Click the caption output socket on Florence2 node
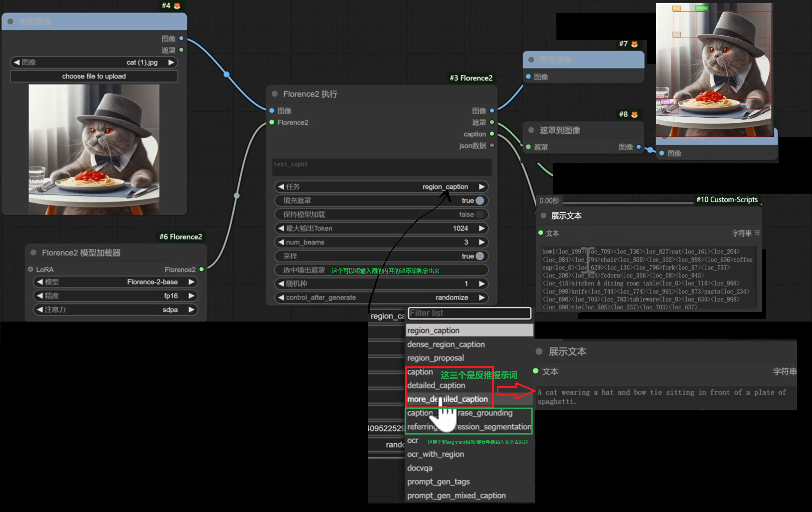Viewport: 812px width, 512px height. 492,134
